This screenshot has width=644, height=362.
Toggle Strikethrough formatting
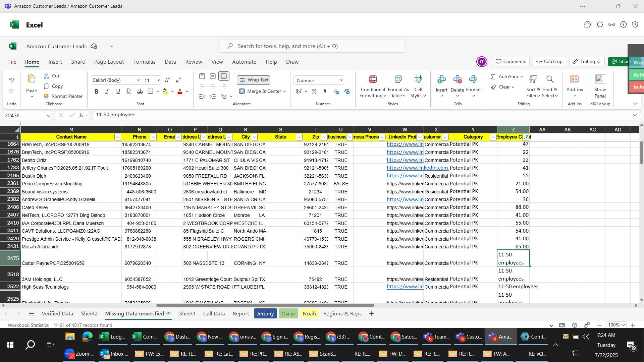(140, 92)
